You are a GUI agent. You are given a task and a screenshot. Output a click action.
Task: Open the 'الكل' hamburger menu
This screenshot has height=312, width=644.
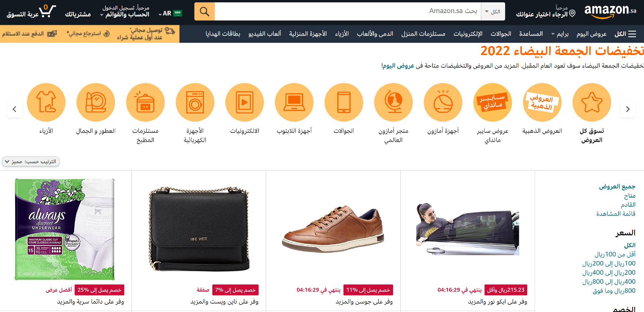click(x=625, y=34)
